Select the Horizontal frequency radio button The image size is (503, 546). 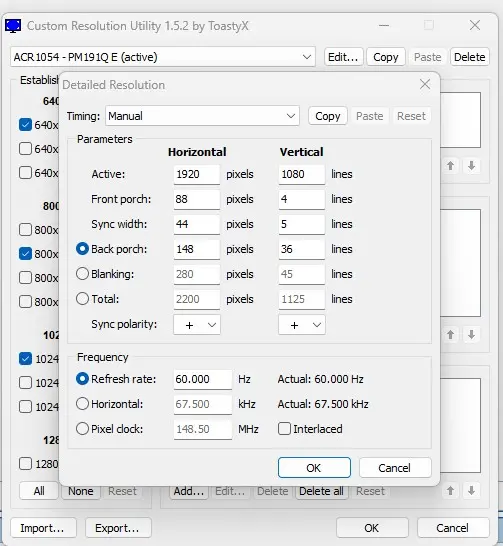(82, 404)
